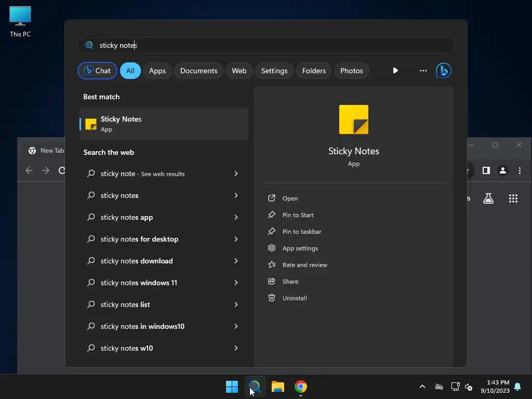Screen dimensions: 532x399
Task: Click the OneDrive cloud tray icon
Action: click(x=439, y=387)
